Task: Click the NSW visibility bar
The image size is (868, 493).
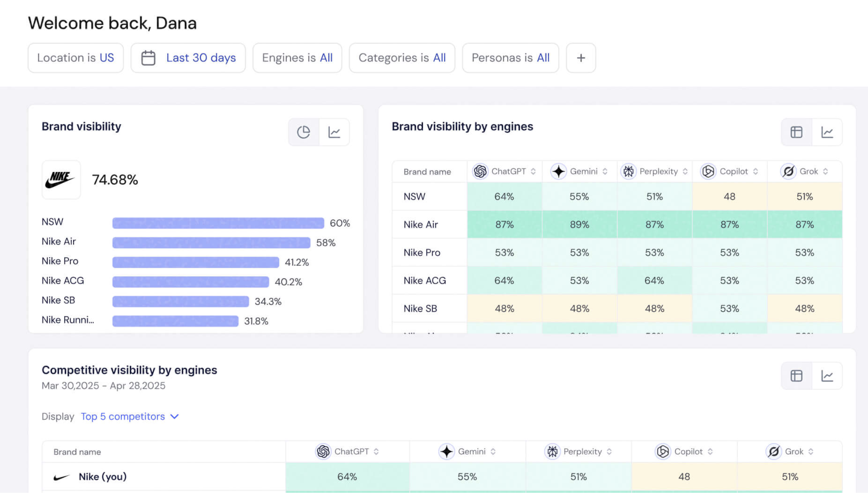Action: click(x=218, y=223)
